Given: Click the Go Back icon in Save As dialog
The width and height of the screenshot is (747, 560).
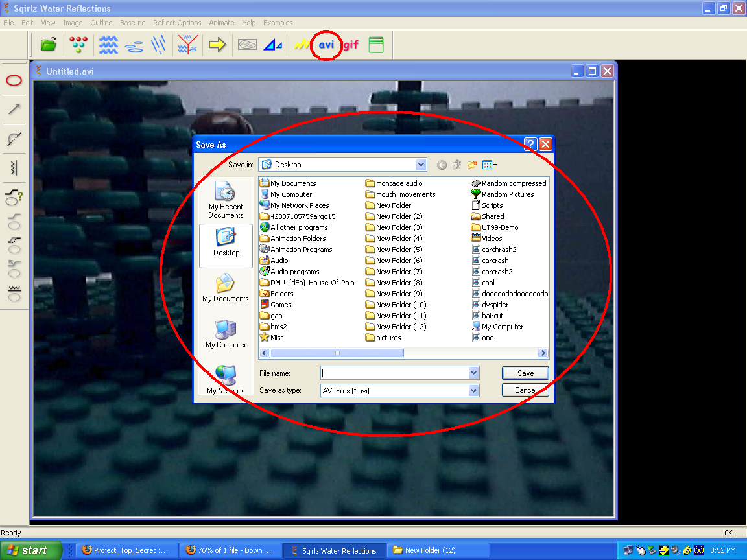Looking at the screenshot, I should (x=442, y=165).
